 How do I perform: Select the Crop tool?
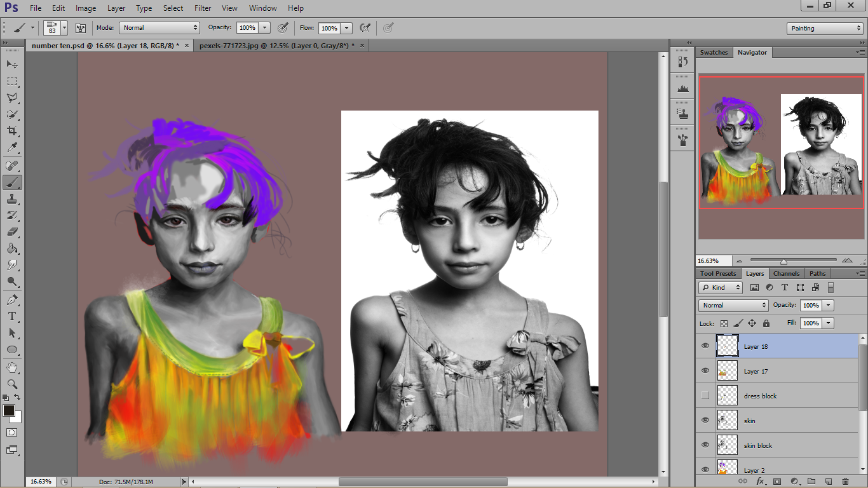click(12, 131)
